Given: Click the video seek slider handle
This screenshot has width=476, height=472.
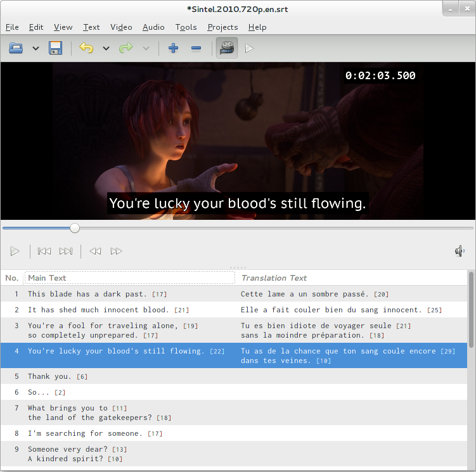Looking at the screenshot, I should pyautogui.click(x=75, y=228).
